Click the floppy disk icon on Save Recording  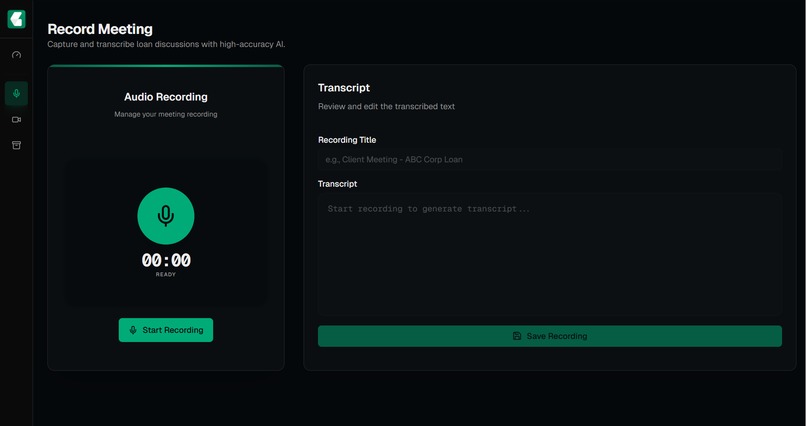(x=517, y=336)
